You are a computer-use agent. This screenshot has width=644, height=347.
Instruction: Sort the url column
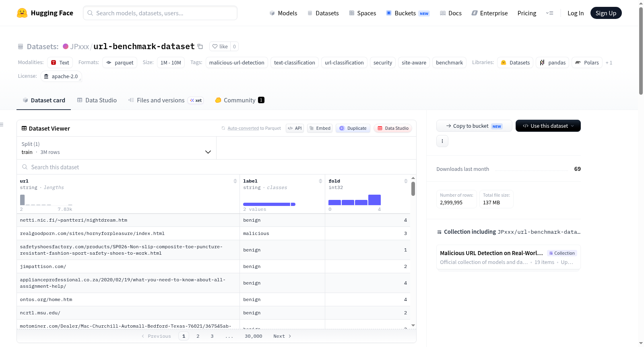235,181
